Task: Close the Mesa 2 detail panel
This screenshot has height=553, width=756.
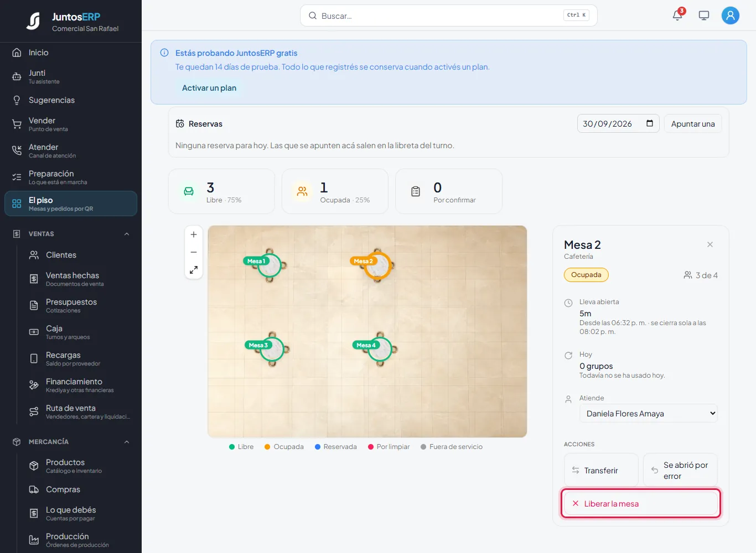Action: point(710,244)
